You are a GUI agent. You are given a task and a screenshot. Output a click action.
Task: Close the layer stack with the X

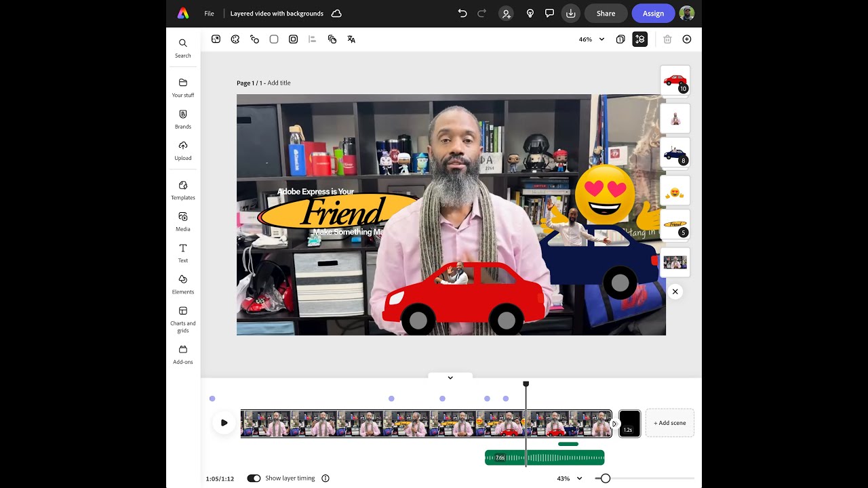[x=675, y=291]
